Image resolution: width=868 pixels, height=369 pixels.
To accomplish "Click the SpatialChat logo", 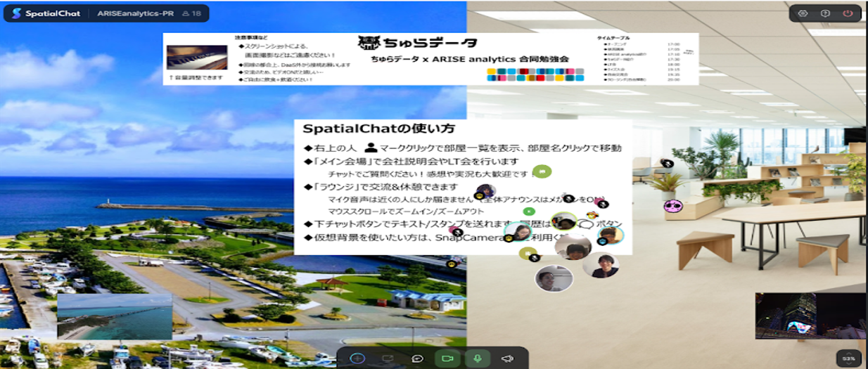I will 44,13.
